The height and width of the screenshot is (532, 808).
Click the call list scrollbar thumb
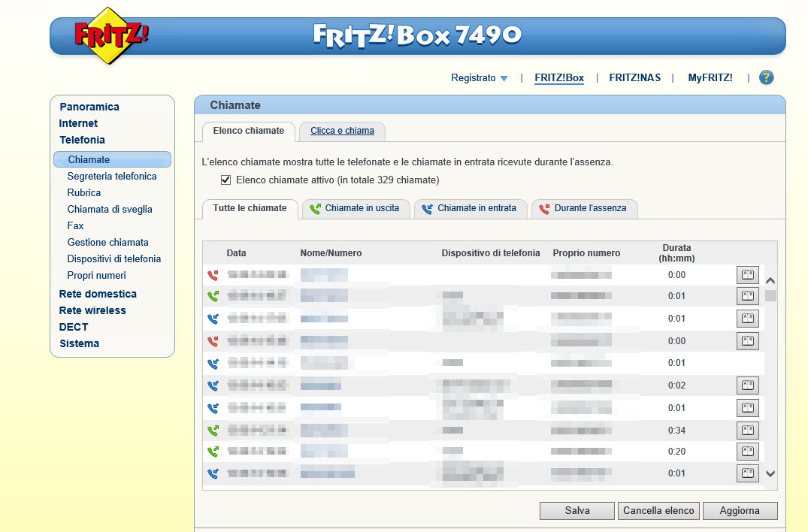[770, 295]
